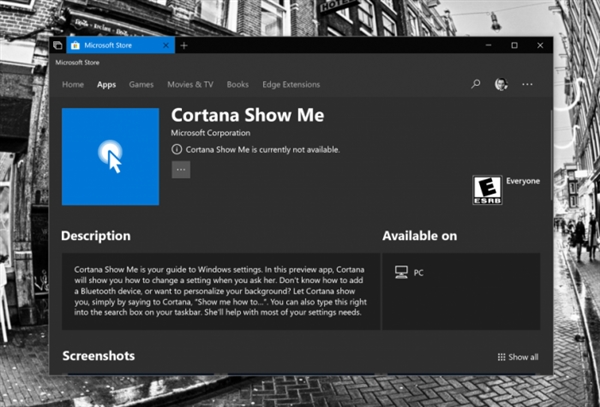Click the ESRB Everyone rating badge
Viewport: 600px width, 407px height.
[x=486, y=189]
